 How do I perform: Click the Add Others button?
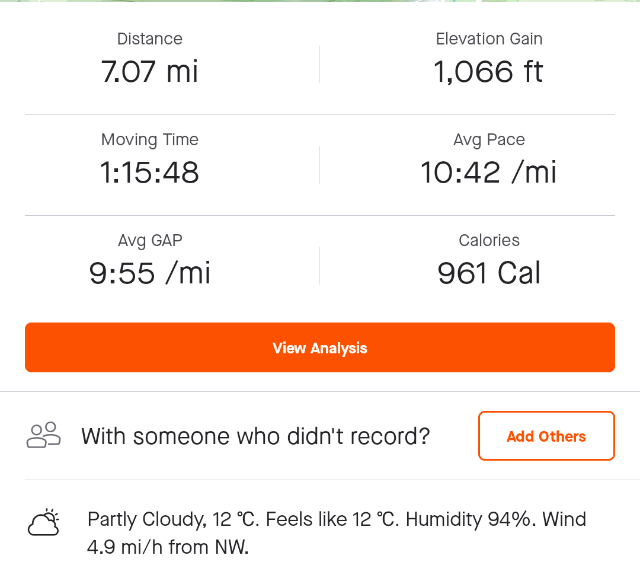coord(547,436)
